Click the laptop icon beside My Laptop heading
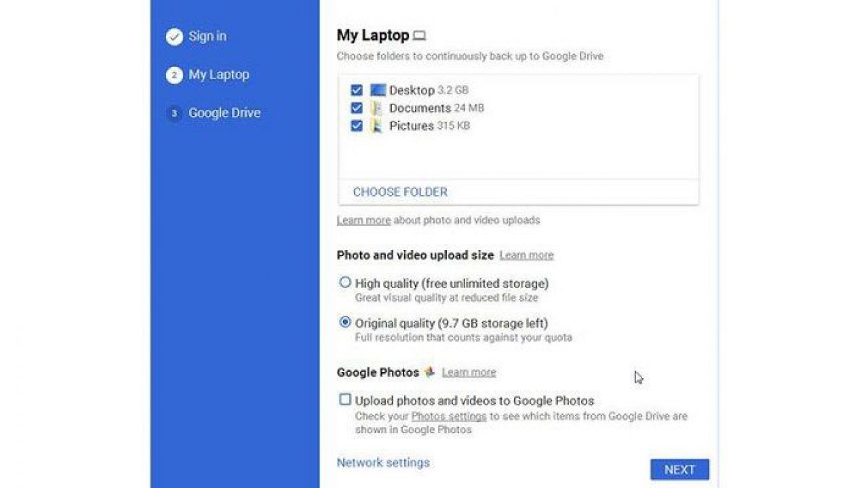Image resolution: width=868 pixels, height=488 pixels. tap(420, 36)
